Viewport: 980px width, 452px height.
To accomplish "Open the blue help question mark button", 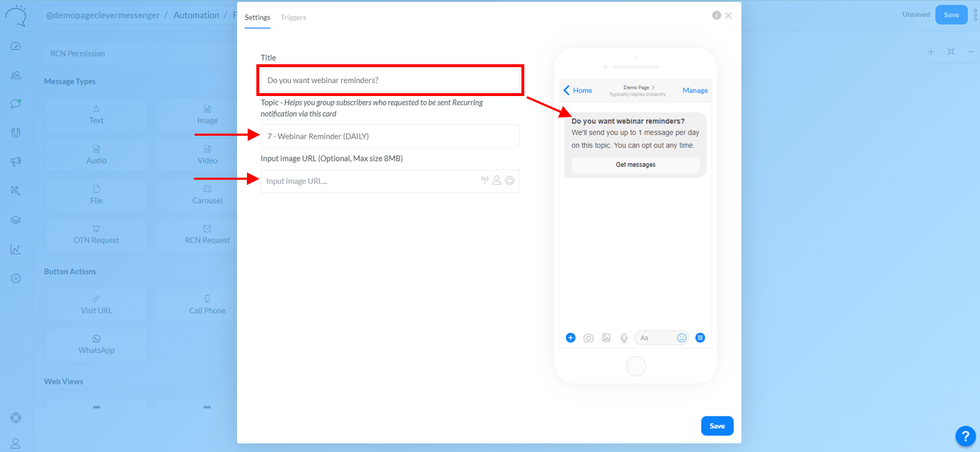I will click(965, 435).
